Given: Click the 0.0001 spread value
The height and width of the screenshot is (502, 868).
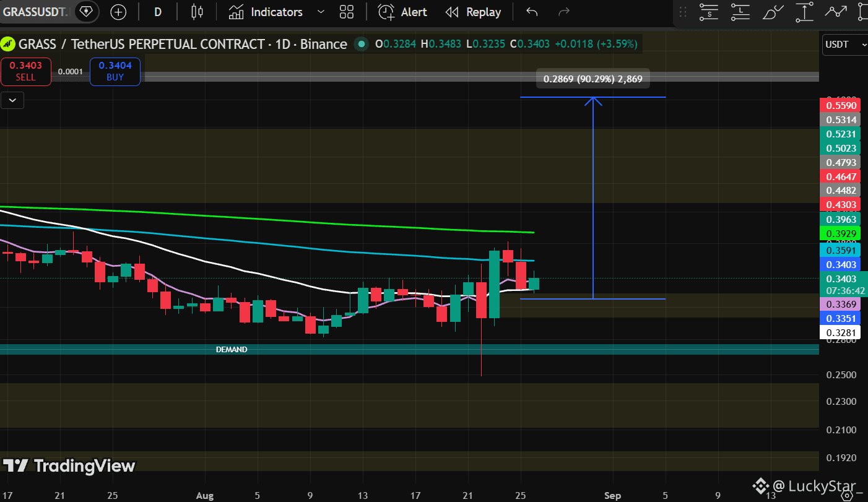Looking at the screenshot, I should [x=70, y=71].
